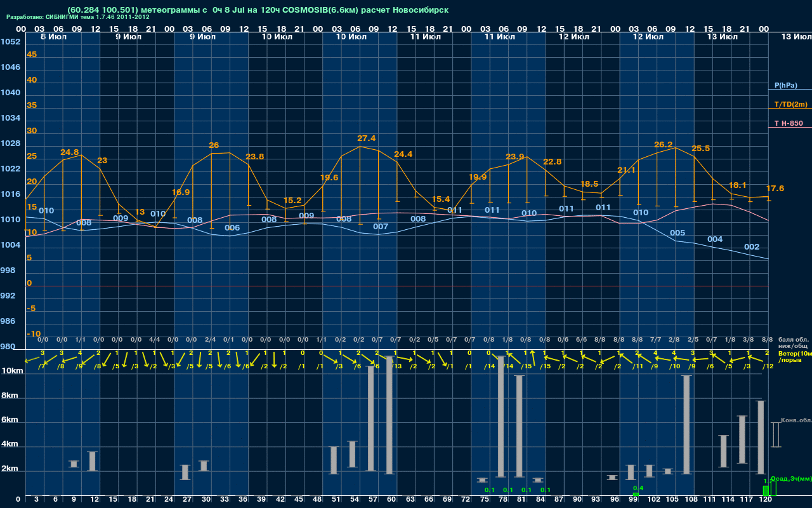Select the 21.1 temperature label
This screenshot has width=812, height=508.
coord(626,170)
